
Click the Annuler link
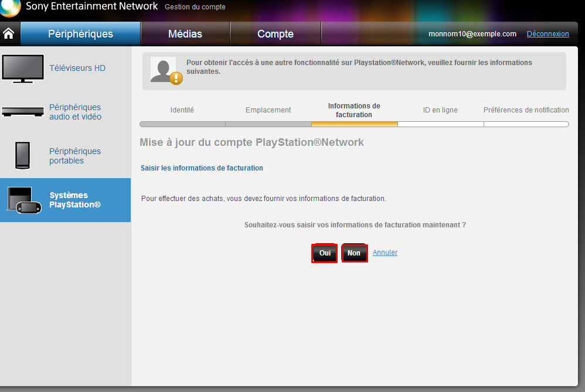coord(385,253)
